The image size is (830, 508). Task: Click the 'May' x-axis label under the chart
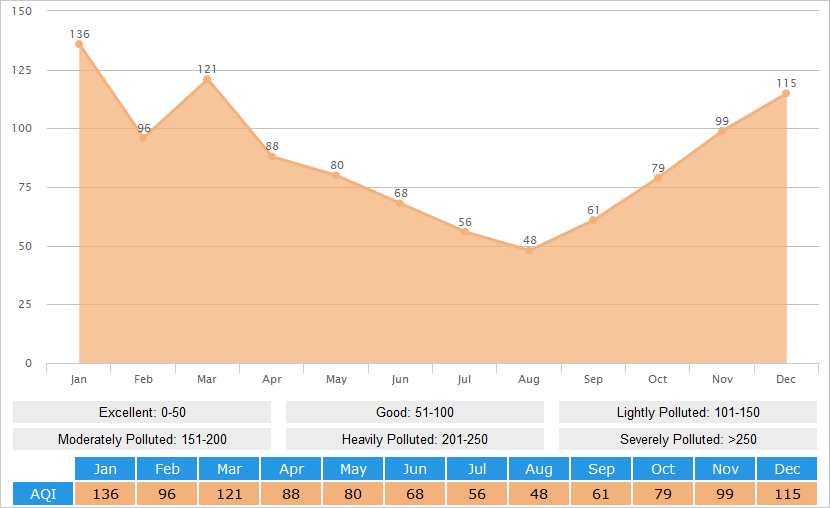point(336,379)
